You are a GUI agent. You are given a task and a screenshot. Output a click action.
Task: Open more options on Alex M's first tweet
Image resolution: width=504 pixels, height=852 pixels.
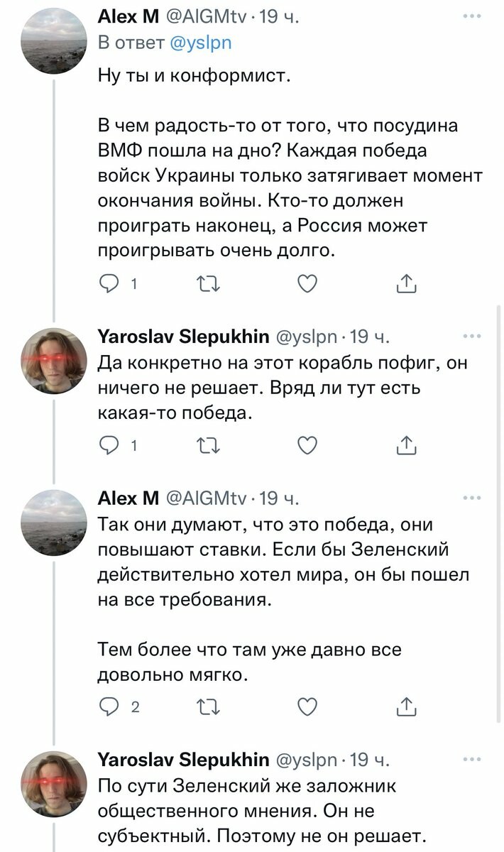pos(470,15)
